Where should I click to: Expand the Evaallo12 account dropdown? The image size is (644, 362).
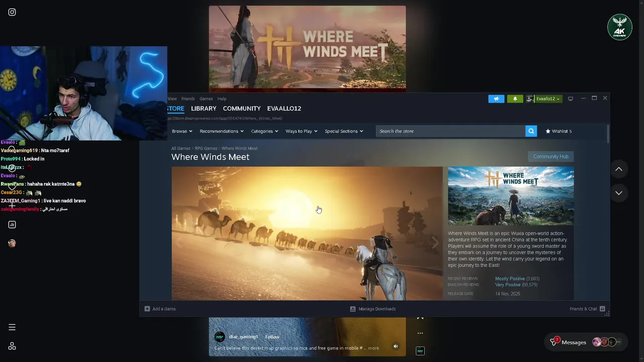point(558,99)
